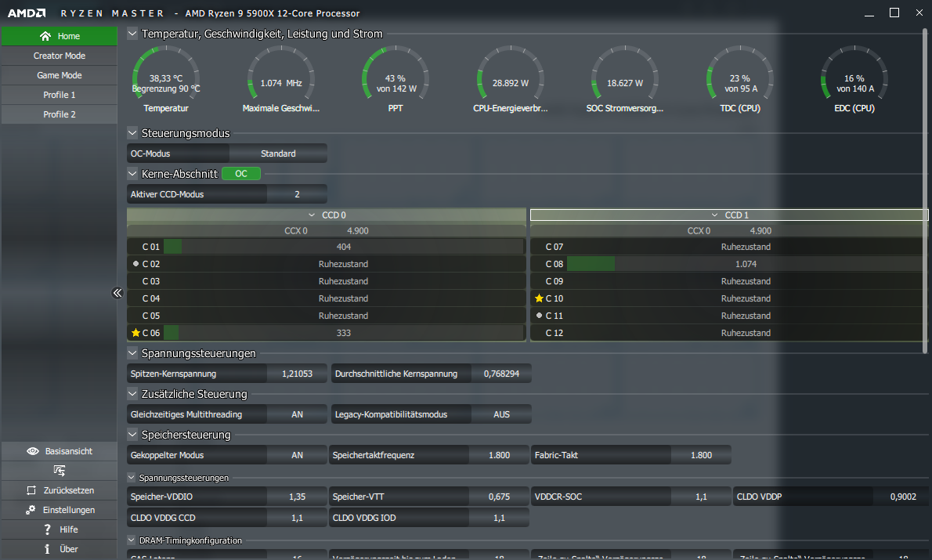Open Hilfe help
932x560 pixels.
pyautogui.click(x=60, y=529)
